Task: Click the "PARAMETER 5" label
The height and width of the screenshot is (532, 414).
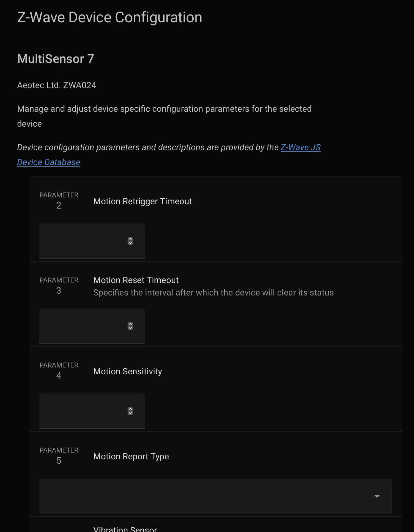Action: coord(59,456)
